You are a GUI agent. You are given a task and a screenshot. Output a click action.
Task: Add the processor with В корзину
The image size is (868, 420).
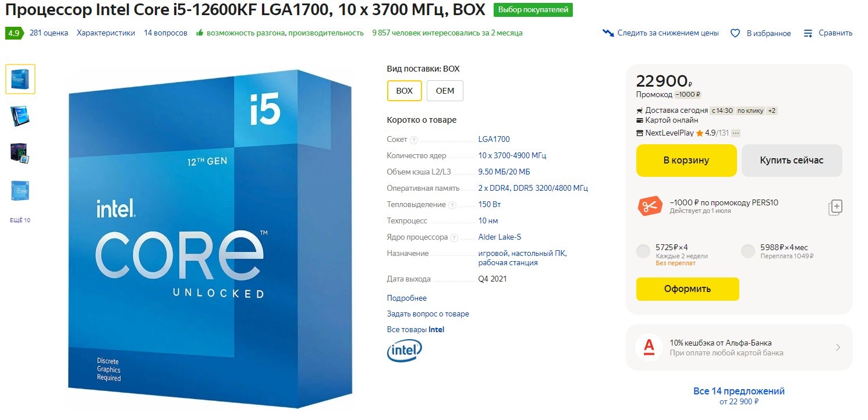tap(686, 160)
